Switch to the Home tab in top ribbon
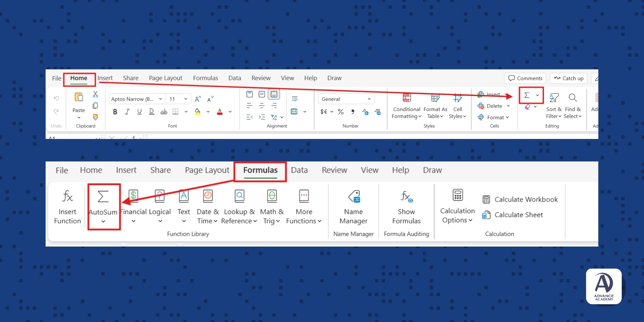The image size is (644, 322). tap(79, 78)
